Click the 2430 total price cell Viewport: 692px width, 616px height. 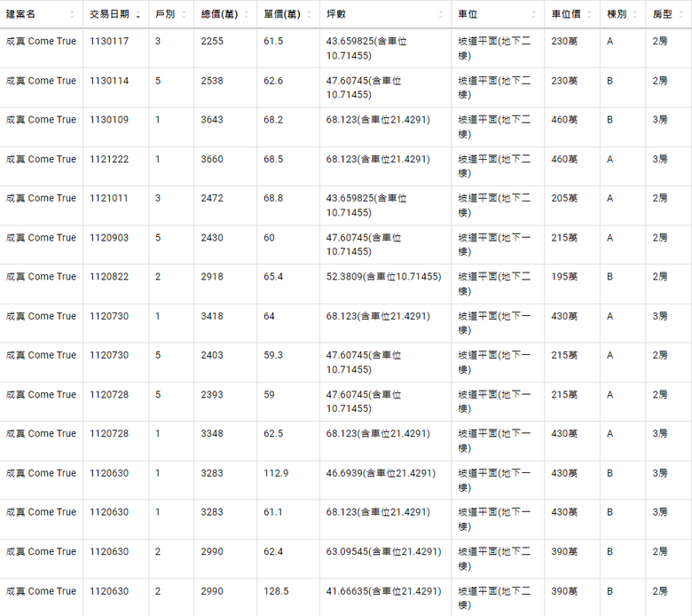click(x=212, y=238)
